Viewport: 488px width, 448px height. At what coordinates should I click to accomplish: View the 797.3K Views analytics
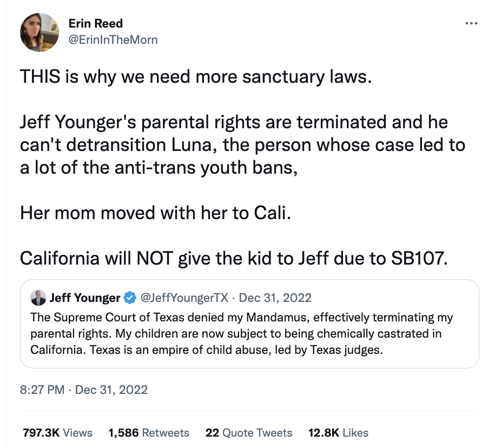(57, 433)
